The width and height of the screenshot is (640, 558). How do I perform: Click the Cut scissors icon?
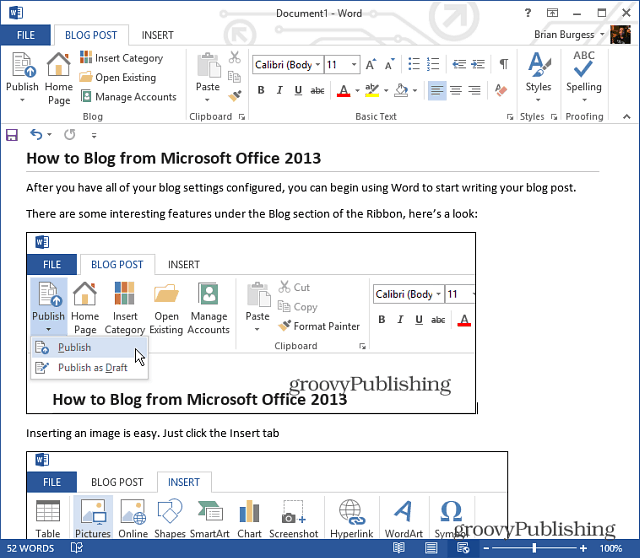[235, 57]
